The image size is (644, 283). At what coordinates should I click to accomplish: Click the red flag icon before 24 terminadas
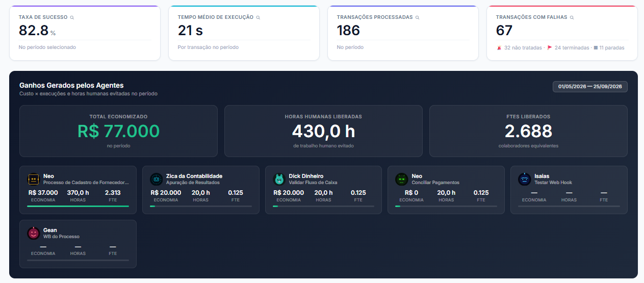click(x=550, y=47)
